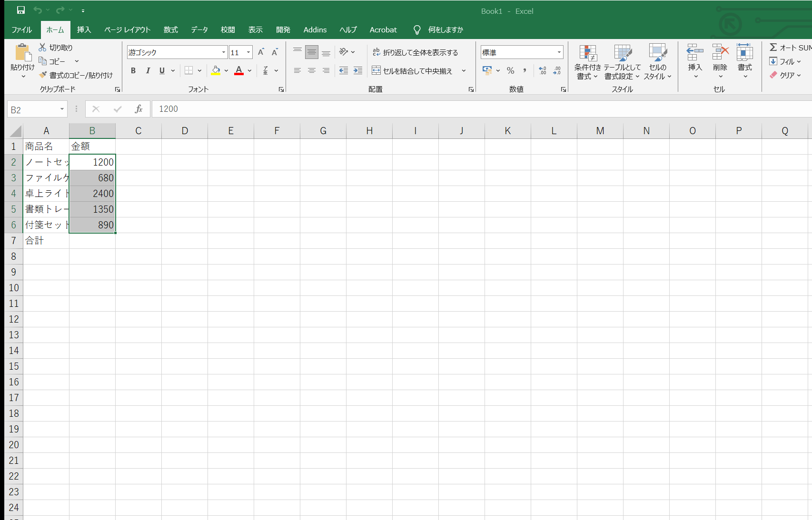Click the Borders grid icon

coord(189,70)
